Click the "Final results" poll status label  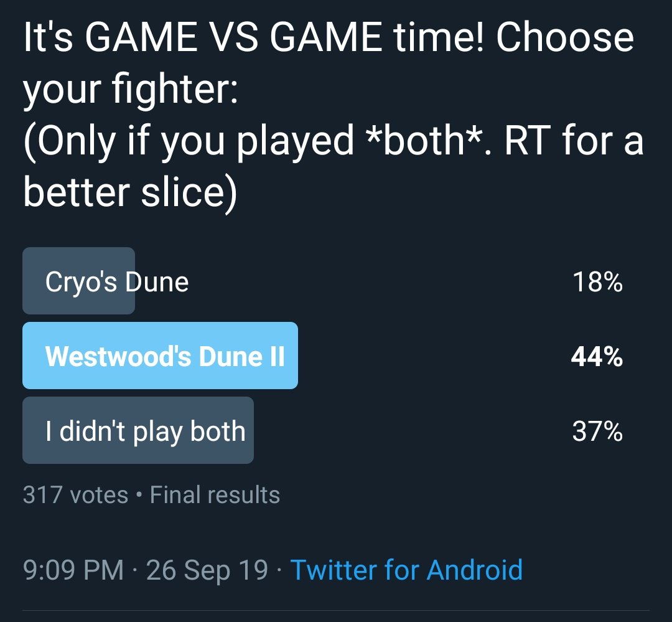pos(215,494)
